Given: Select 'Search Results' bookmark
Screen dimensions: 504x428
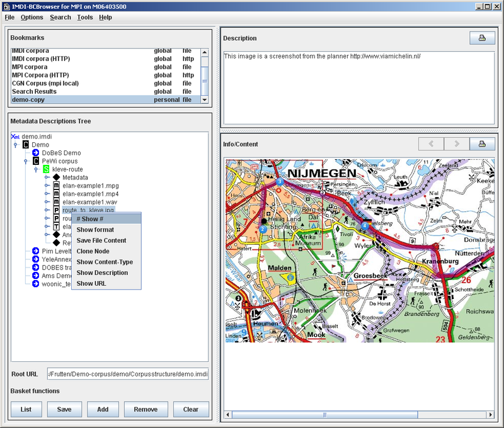Looking at the screenshot, I should point(106,91).
